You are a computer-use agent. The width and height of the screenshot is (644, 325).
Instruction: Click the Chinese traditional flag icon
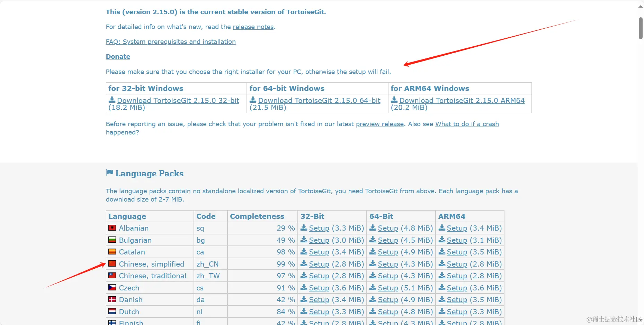pos(112,276)
